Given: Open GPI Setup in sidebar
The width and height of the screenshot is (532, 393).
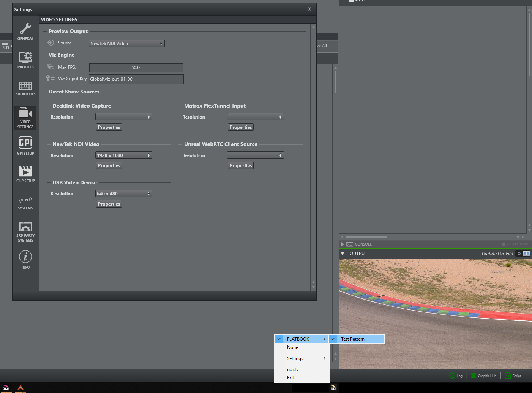Looking at the screenshot, I should coord(25,146).
